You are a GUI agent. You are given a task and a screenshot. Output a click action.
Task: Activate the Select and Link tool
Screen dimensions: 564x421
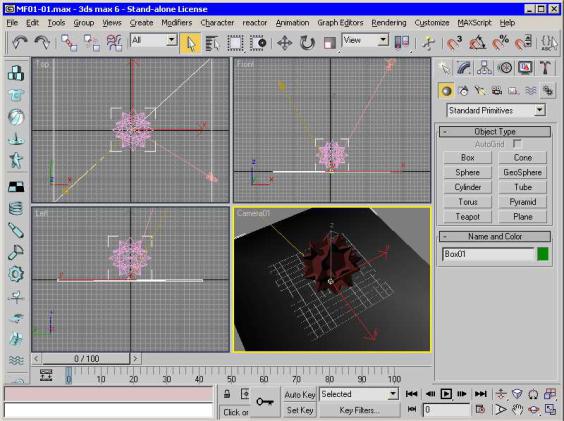coord(69,43)
